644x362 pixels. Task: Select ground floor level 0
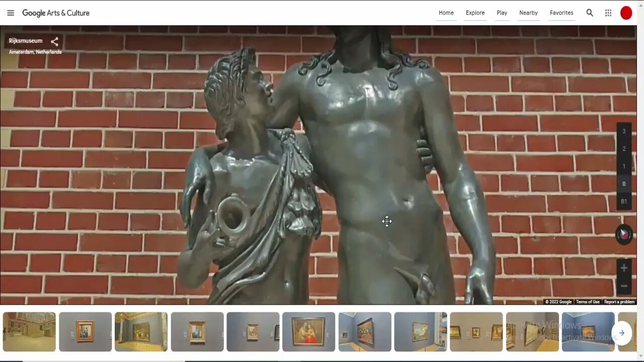[624, 184]
